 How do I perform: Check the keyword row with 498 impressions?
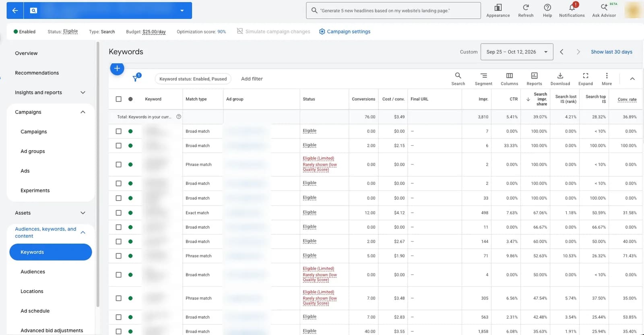pos(118,213)
